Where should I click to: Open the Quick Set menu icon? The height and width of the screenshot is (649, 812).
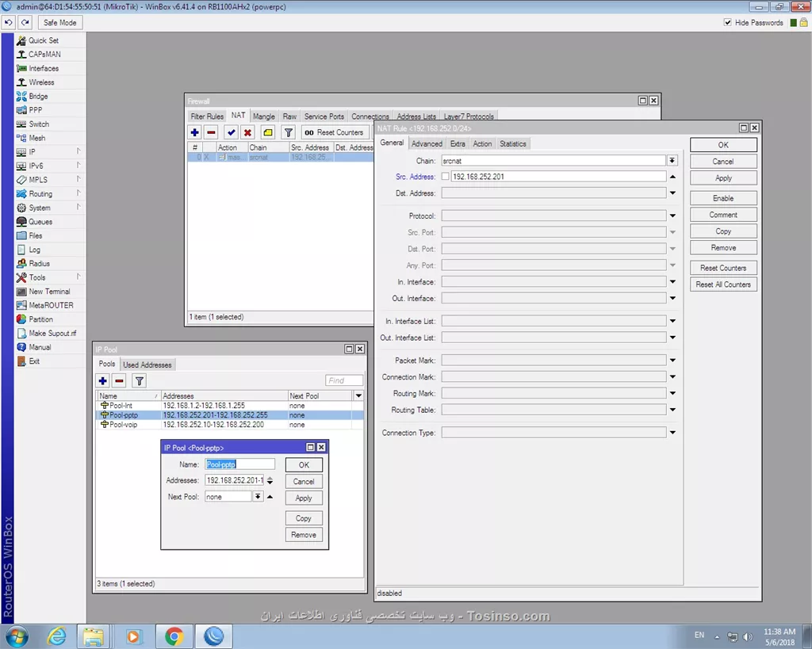click(x=21, y=40)
